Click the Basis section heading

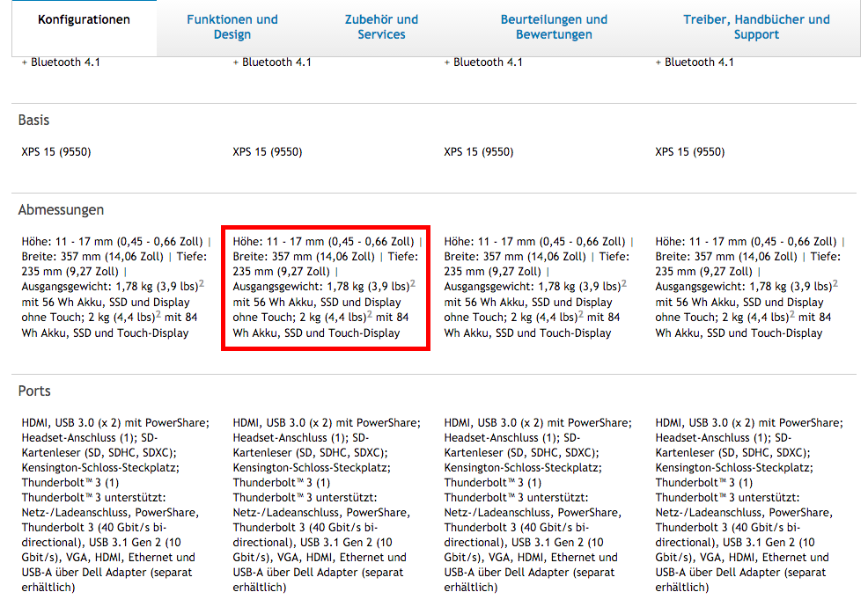pyautogui.click(x=33, y=120)
